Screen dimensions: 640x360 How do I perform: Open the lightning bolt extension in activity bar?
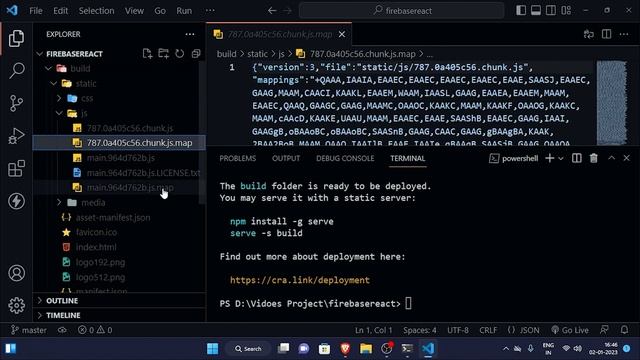point(16,201)
